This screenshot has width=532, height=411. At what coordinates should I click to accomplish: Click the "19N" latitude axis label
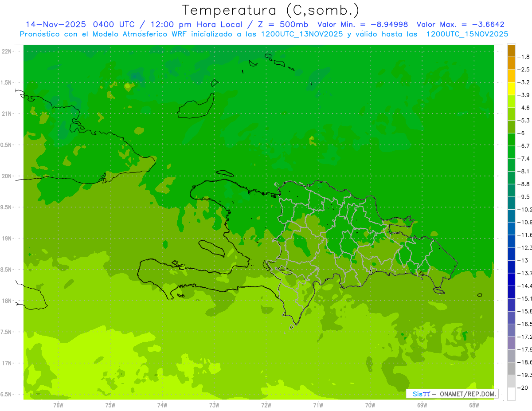(7, 239)
